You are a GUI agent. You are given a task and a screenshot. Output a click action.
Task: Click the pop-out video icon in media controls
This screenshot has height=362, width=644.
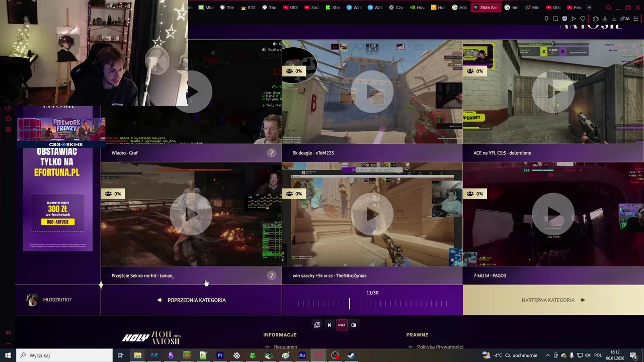click(x=317, y=325)
